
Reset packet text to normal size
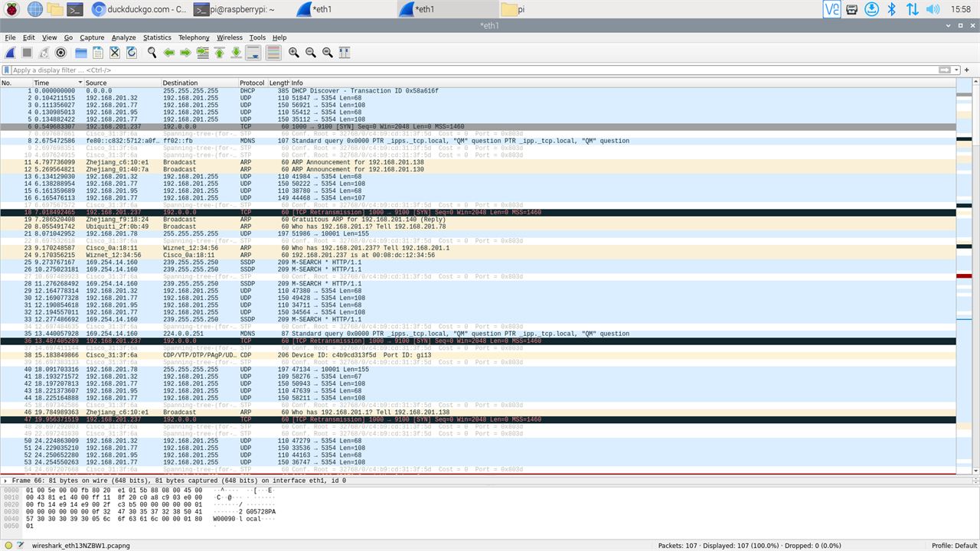pos(327,53)
